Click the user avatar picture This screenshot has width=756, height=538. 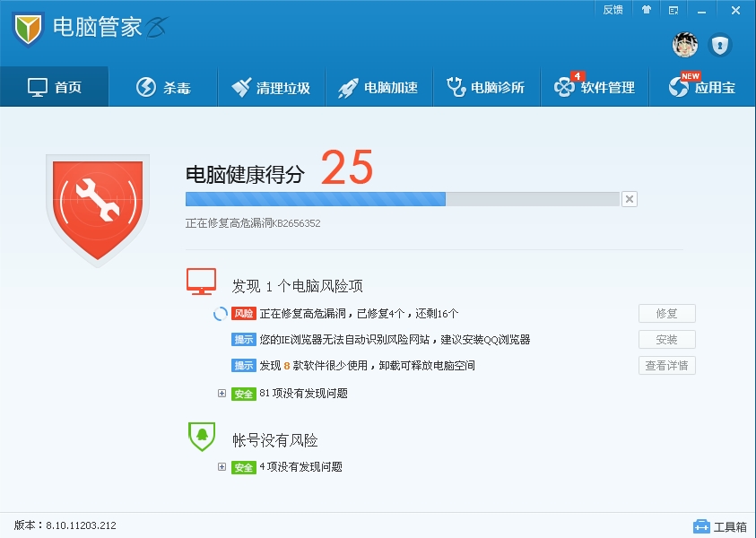tap(685, 45)
